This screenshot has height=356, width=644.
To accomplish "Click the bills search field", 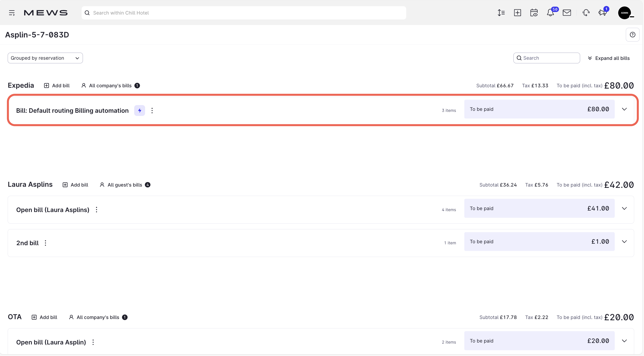I will [x=547, y=58].
